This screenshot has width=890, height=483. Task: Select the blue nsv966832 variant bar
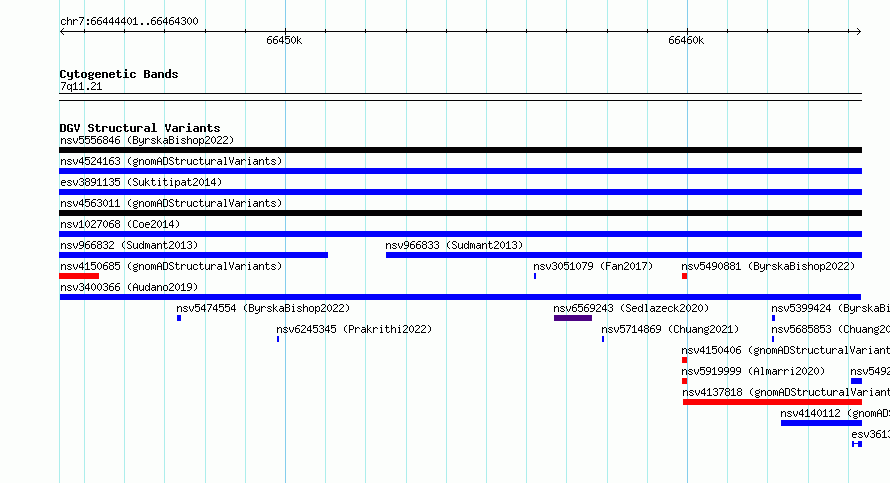click(194, 255)
